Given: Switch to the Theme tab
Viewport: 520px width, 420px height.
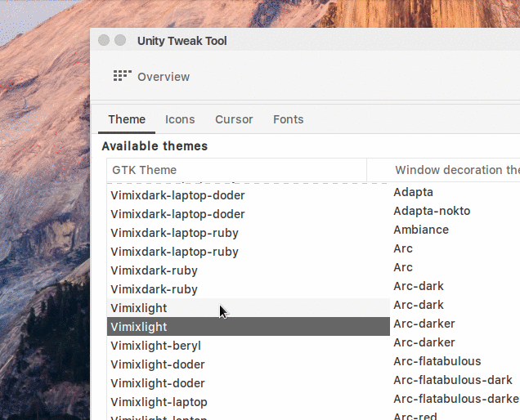Looking at the screenshot, I should (127, 119).
